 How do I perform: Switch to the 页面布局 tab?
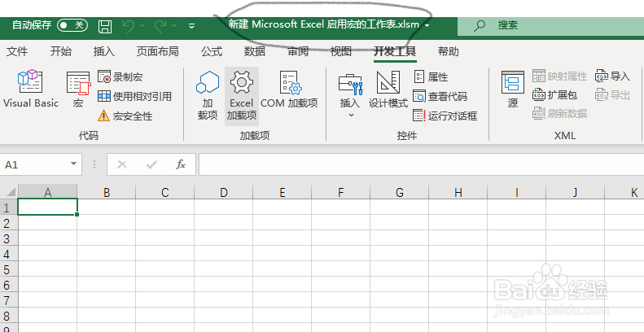tap(158, 51)
